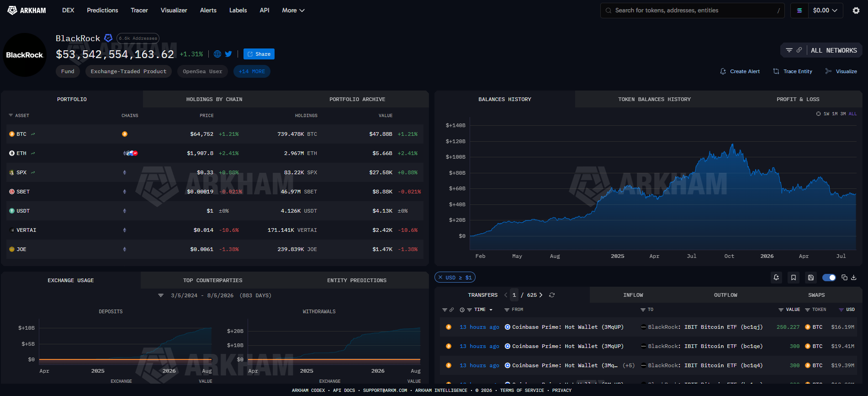Click the filter icon for the From column
Screen dimensions: 868x396
tap(507, 310)
